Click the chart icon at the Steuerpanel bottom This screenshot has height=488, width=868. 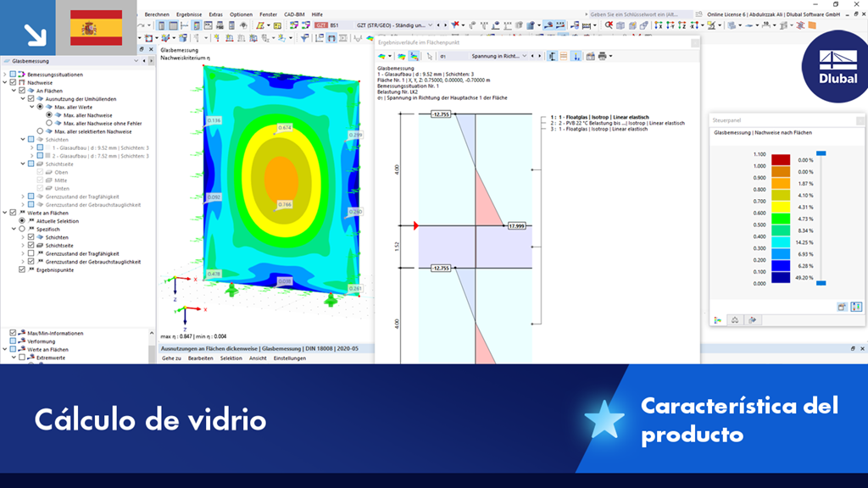[717, 319]
